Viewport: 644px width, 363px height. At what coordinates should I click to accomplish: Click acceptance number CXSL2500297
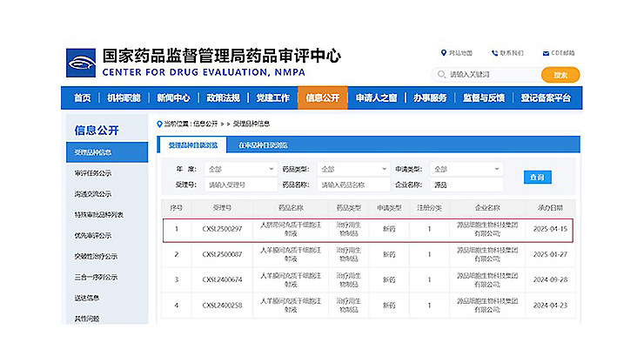pyautogui.click(x=222, y=229)
